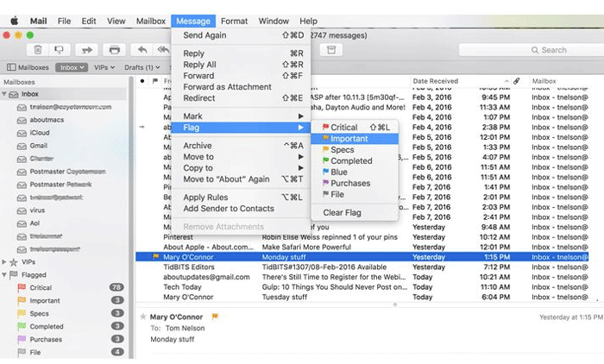Click the reply all toolbar icon

click(162, 50)
